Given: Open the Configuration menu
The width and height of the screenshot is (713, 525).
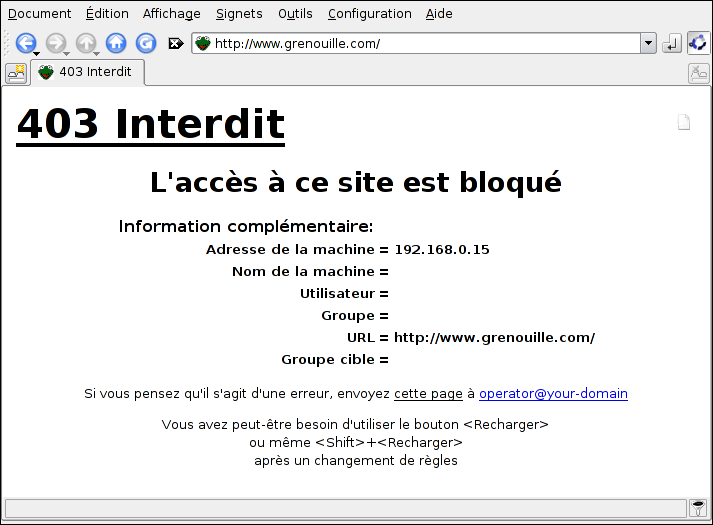Looking at the screenshot, I should pyautogui.click(x=369, y=14).
